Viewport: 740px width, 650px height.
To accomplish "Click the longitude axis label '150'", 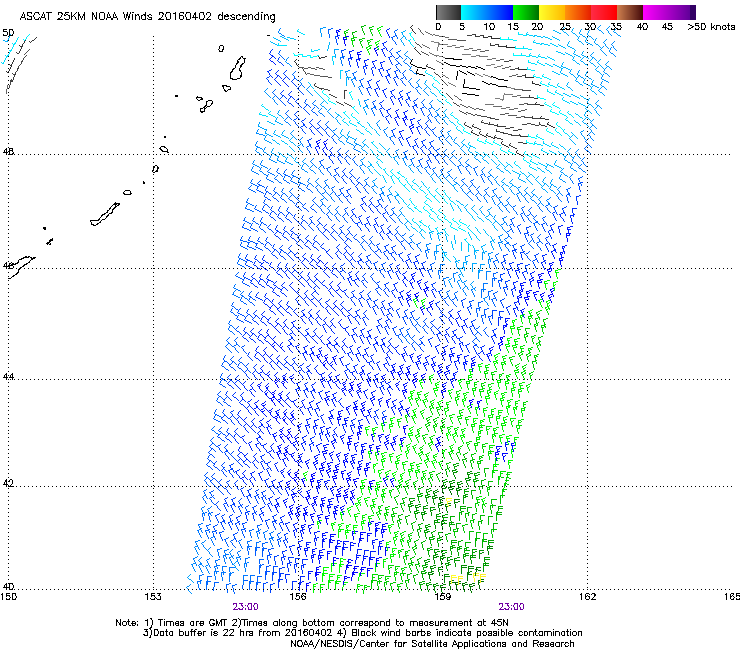I will 8,597.
